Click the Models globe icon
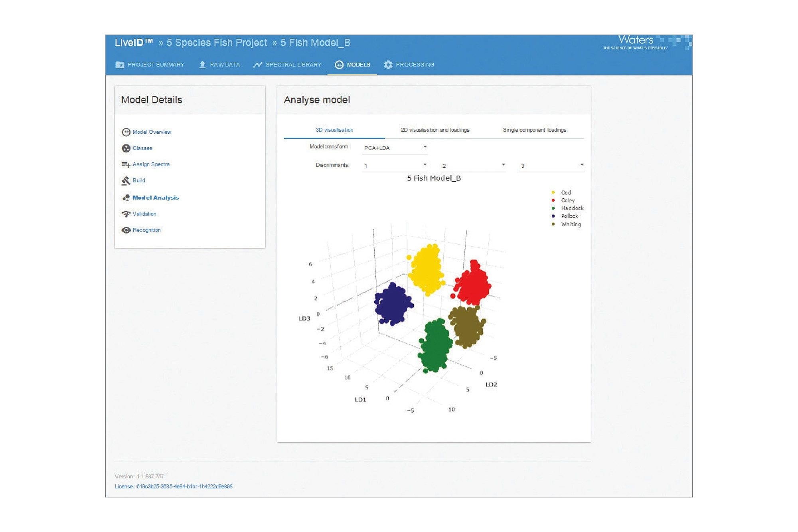Screen dimensions: 798x532 [339, 65]
